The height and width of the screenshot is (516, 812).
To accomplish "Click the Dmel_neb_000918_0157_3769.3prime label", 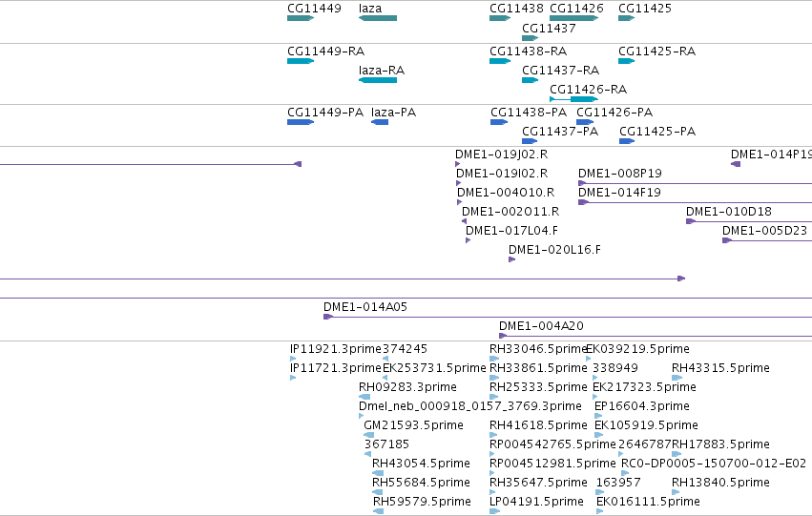I will click(470, 406).
